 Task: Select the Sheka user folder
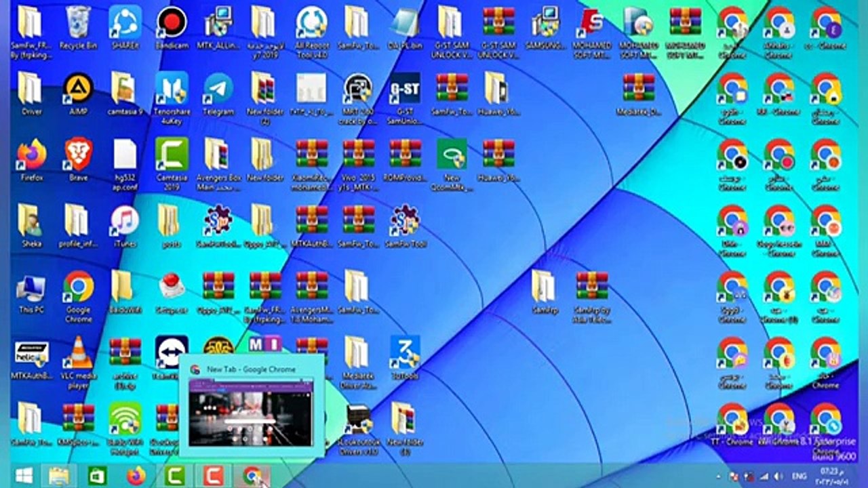tap(31, 226)
